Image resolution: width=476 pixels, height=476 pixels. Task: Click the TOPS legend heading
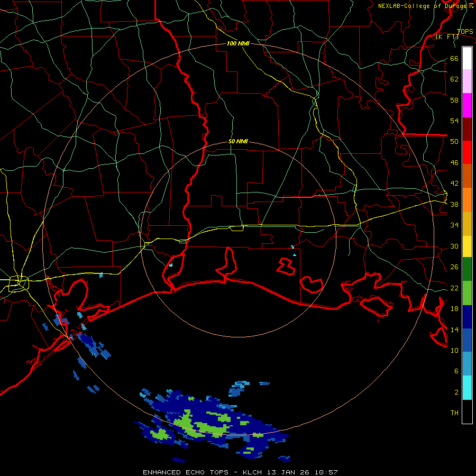point(465,32)
